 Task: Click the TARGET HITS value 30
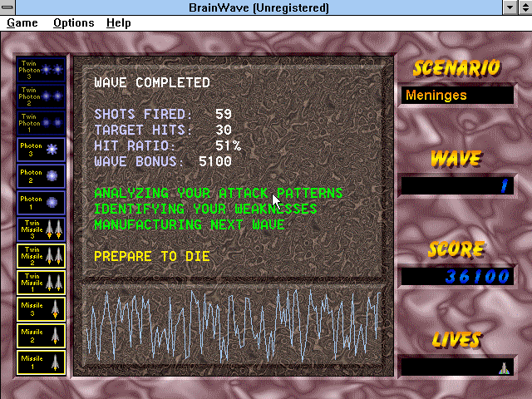pyautogui.click(x=224, y=130)
